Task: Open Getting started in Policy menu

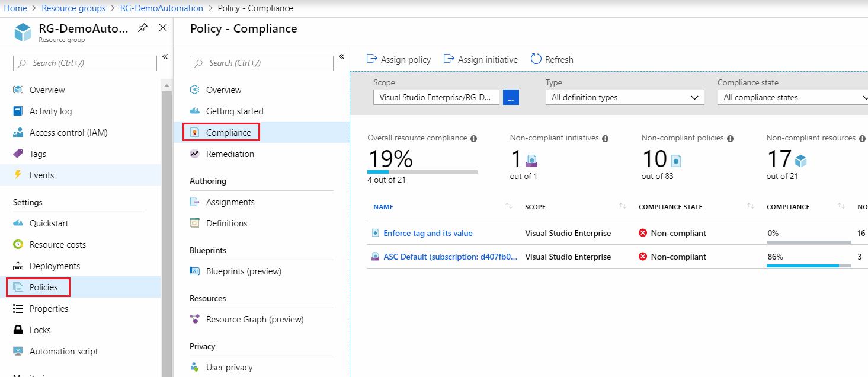Action: (235, 111)
